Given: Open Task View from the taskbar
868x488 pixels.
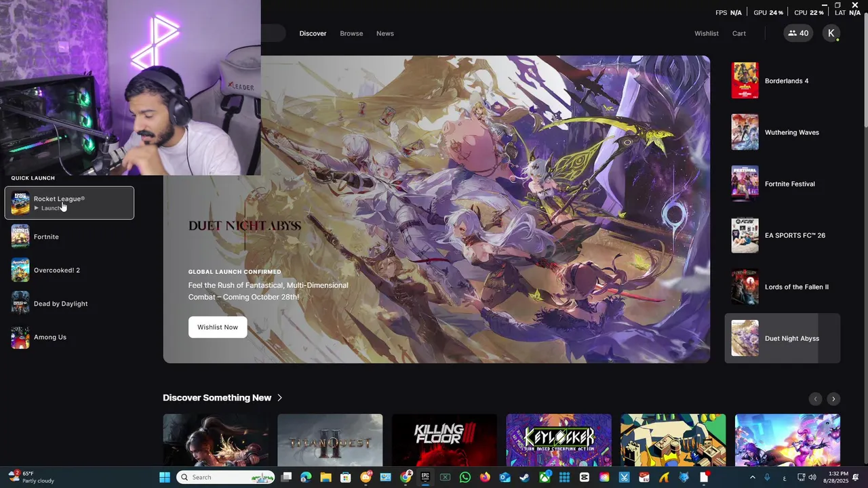Looking at the screenshot, I should [285, 477].
